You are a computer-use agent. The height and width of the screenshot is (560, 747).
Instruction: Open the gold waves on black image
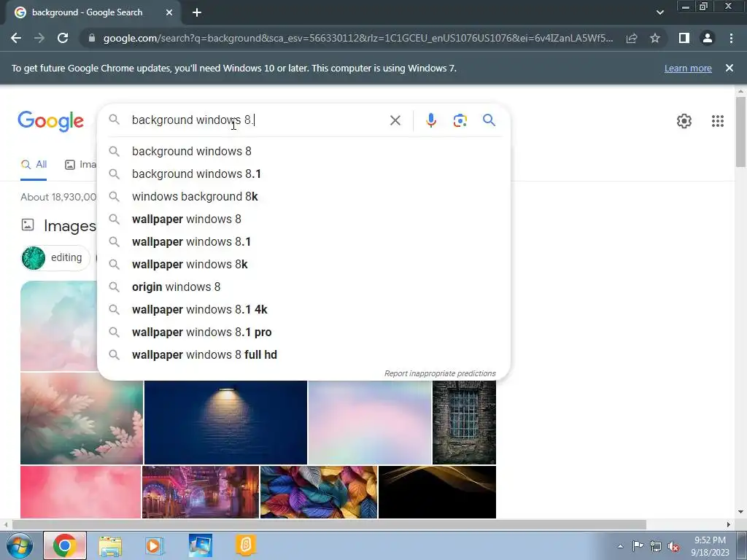click(438, 492)
